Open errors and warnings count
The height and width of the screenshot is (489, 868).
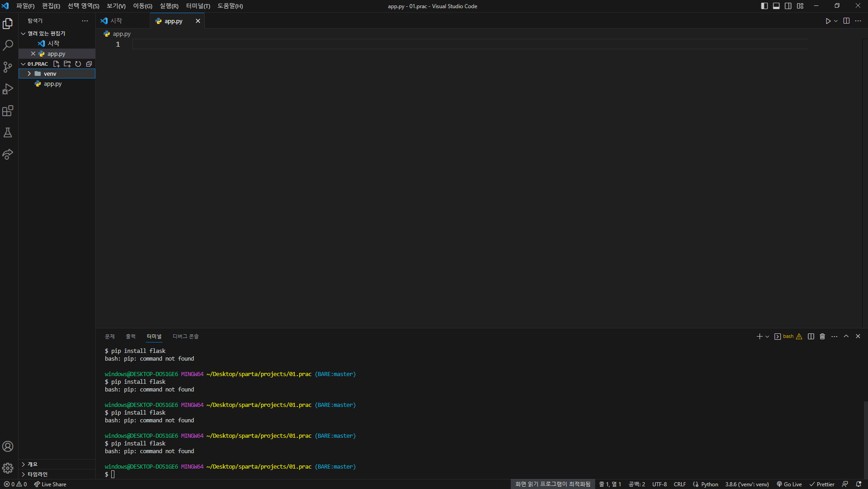(x=15, y=484)
